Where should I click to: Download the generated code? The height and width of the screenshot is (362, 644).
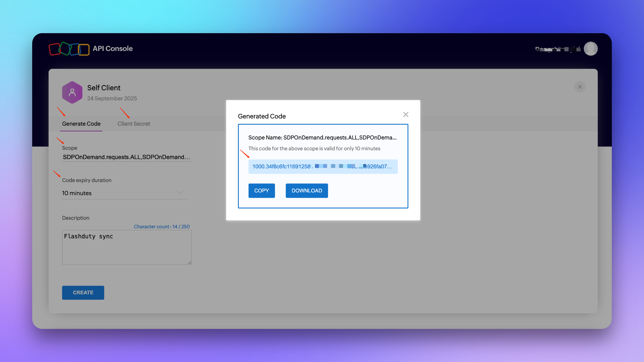point(307,191)
